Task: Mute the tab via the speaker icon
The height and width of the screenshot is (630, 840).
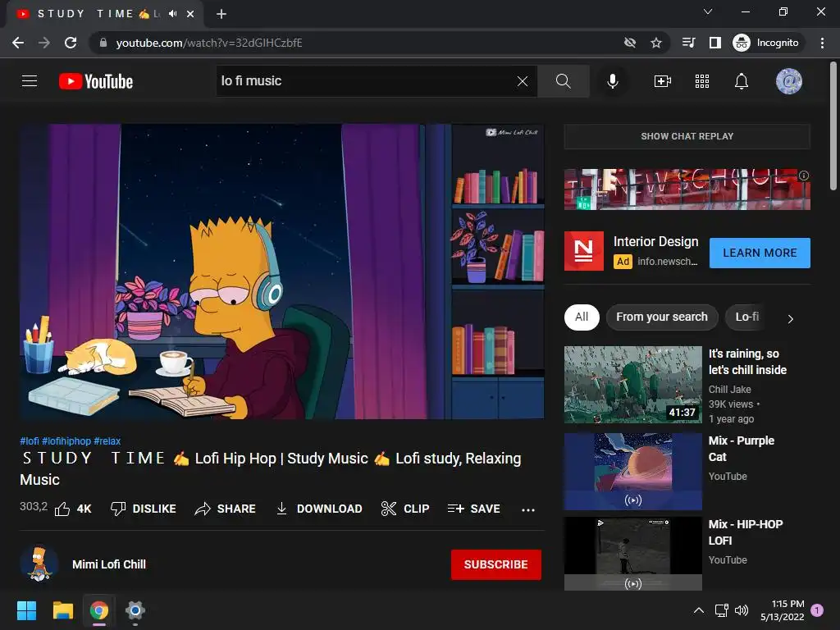Action: click(x=172, y=14)
